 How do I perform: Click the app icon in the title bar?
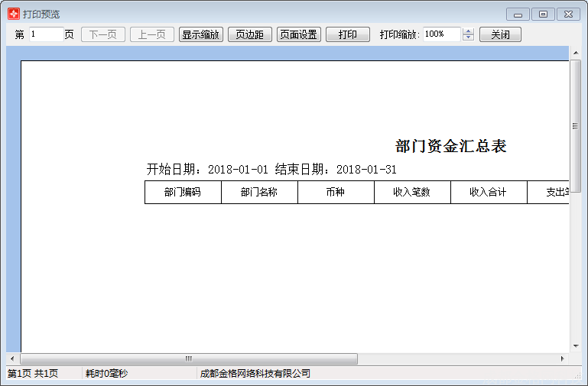click(x=13, y=14)
